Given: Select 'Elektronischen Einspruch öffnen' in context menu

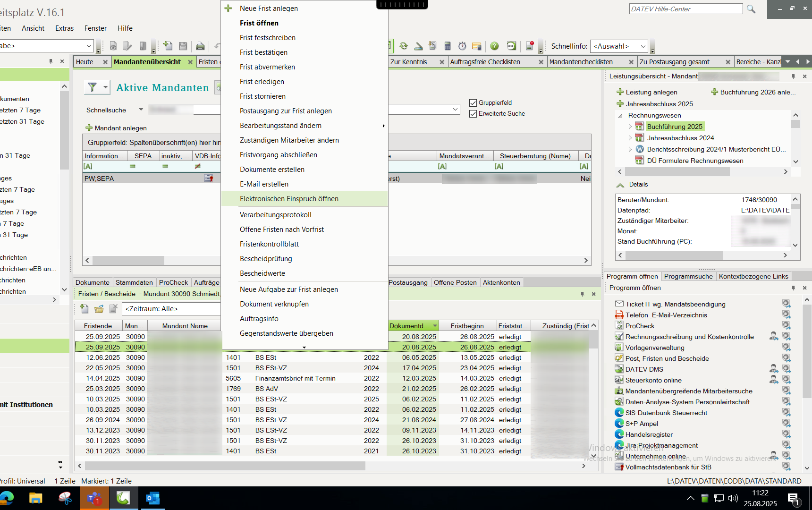Looking at the screenshot, I should [x=289, y=199].
